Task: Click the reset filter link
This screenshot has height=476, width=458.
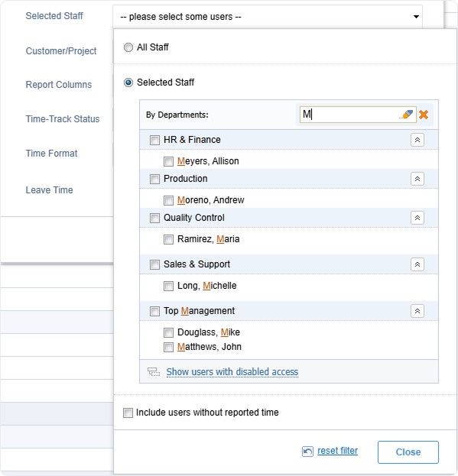Action: (x=337, y=451)
